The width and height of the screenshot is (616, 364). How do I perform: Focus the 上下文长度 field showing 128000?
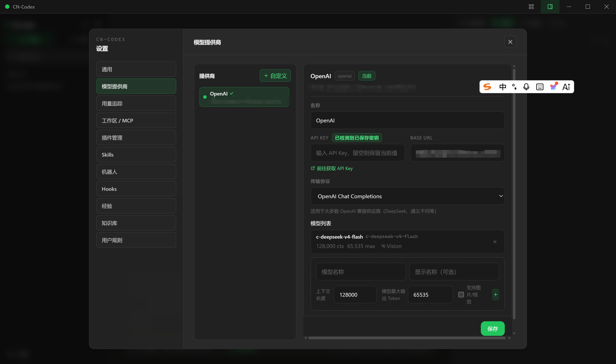[355, 295]
